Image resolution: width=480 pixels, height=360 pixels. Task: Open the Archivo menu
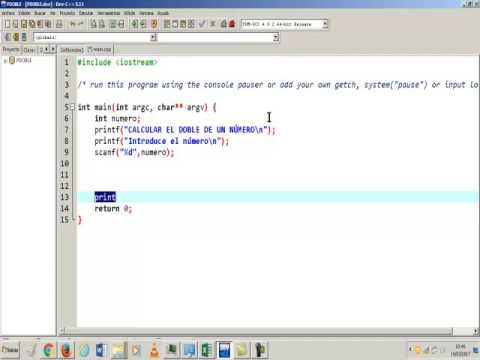(8, 13)
